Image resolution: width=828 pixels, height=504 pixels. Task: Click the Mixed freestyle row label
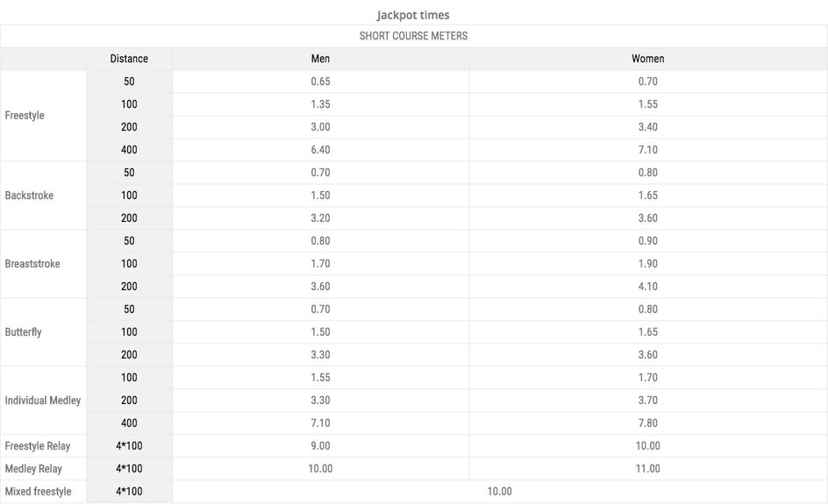point(38,492)
